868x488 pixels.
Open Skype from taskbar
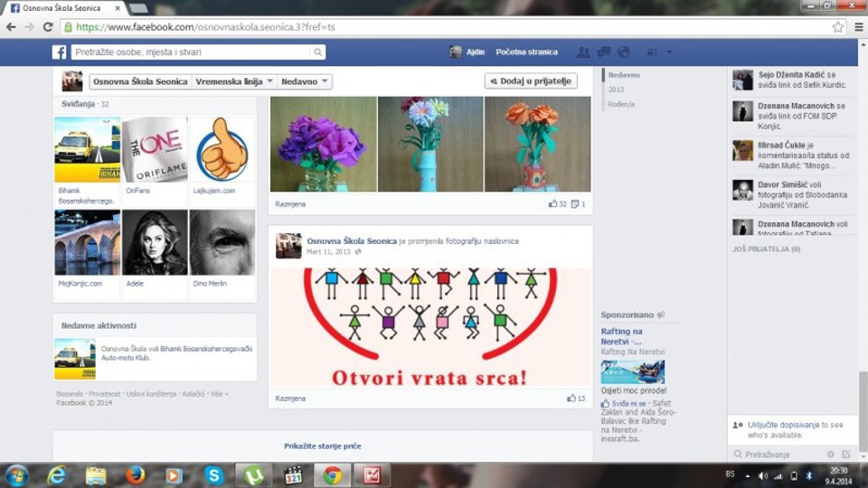[214, 475]
